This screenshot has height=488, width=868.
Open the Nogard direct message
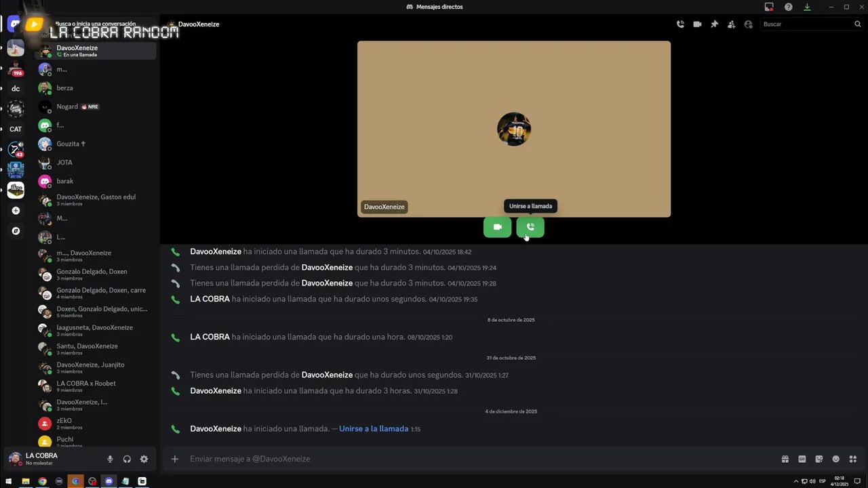(96, 106)
